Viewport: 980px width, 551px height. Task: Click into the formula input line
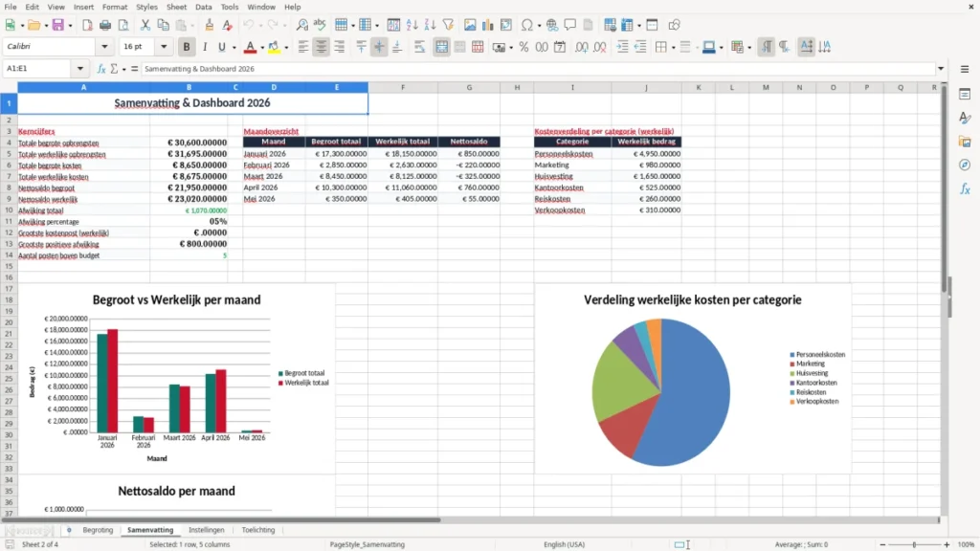tap(538, 69)
